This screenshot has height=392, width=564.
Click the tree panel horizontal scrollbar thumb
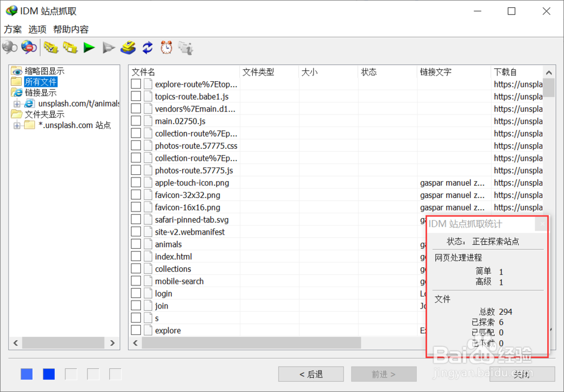[63, 343]
